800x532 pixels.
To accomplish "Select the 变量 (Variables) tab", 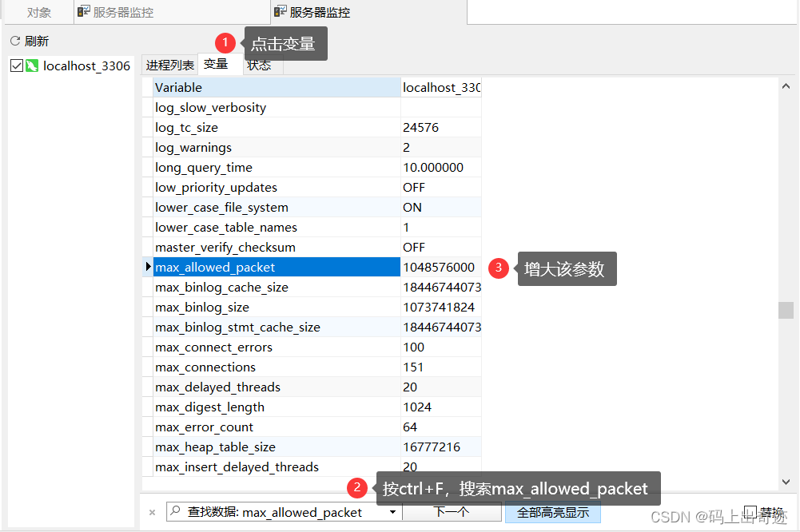I will 218,65.
